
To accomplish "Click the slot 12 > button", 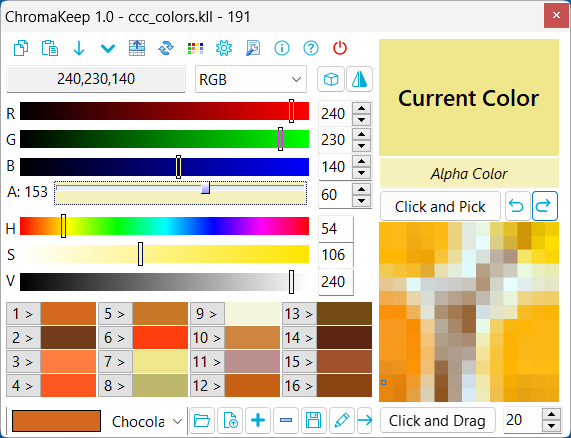I will pyautogui.click(x=207, y=386).
